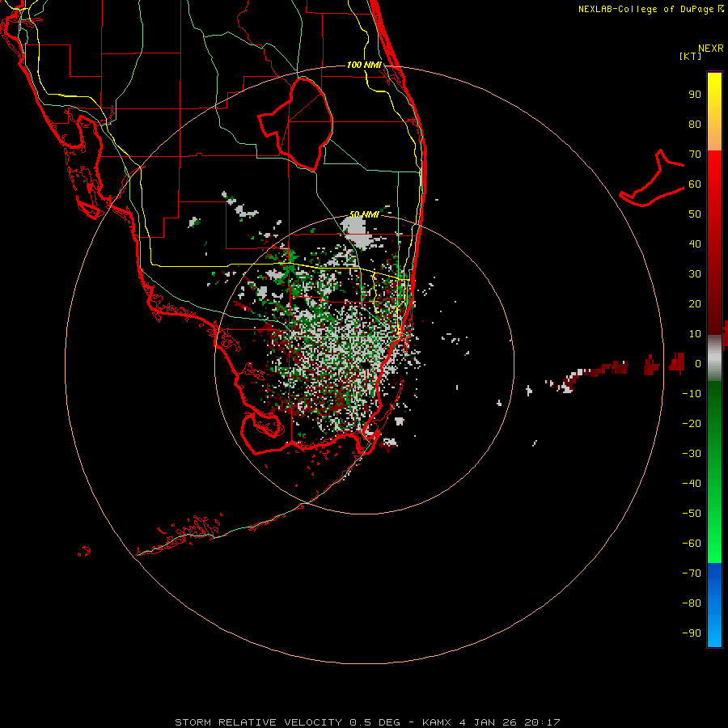Select the 100 NMI range ring label
This screenshot has width=728, height=728.
(x=365, y=65)
